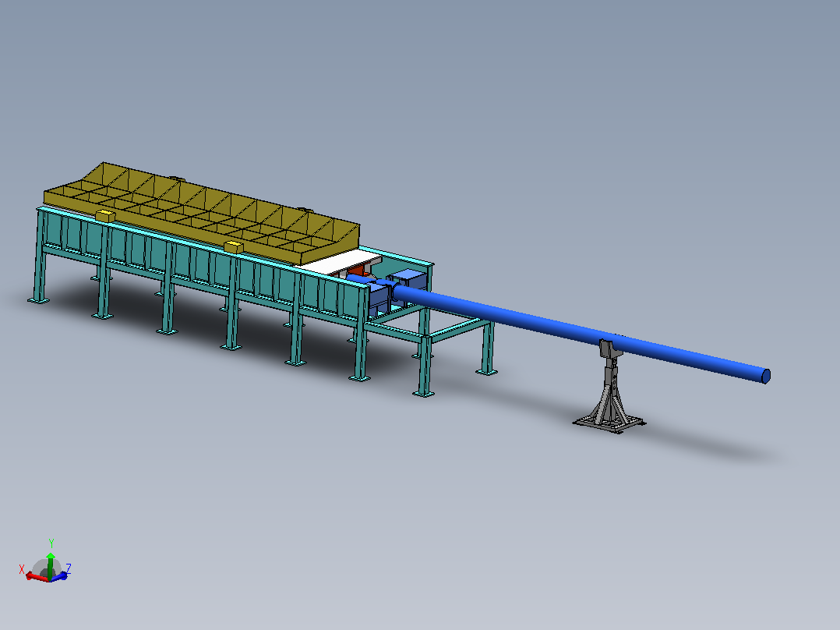Viewport: 840px width, 630px height.
Task: Click the far-left teal leg of the frame
Action: (x=40, y=257)
